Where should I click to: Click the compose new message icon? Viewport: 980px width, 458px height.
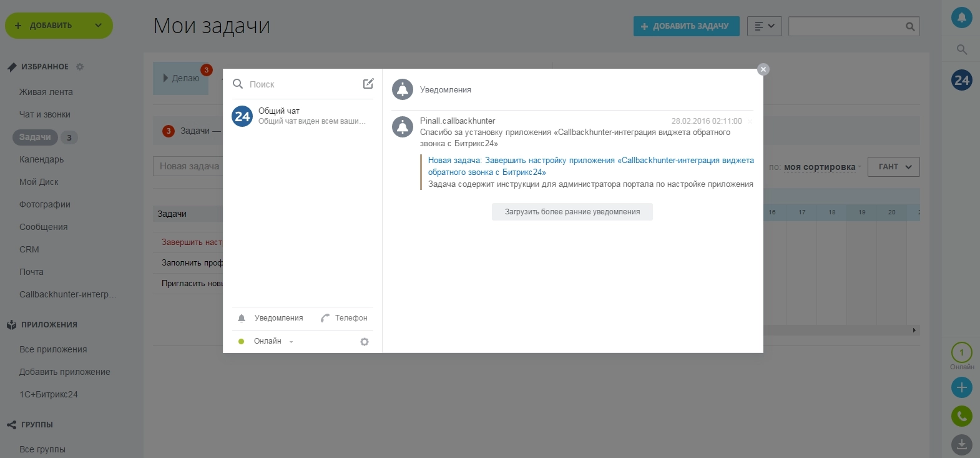pos(368,84)
